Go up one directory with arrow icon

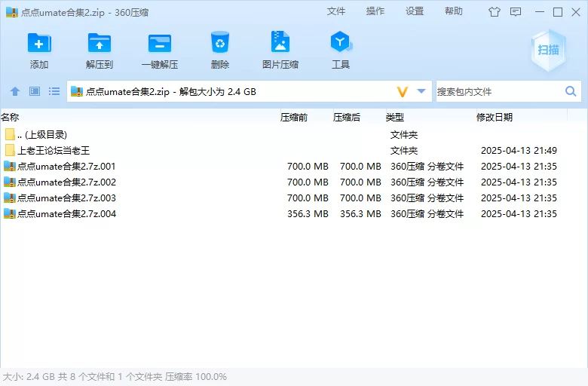pos(15,91)
